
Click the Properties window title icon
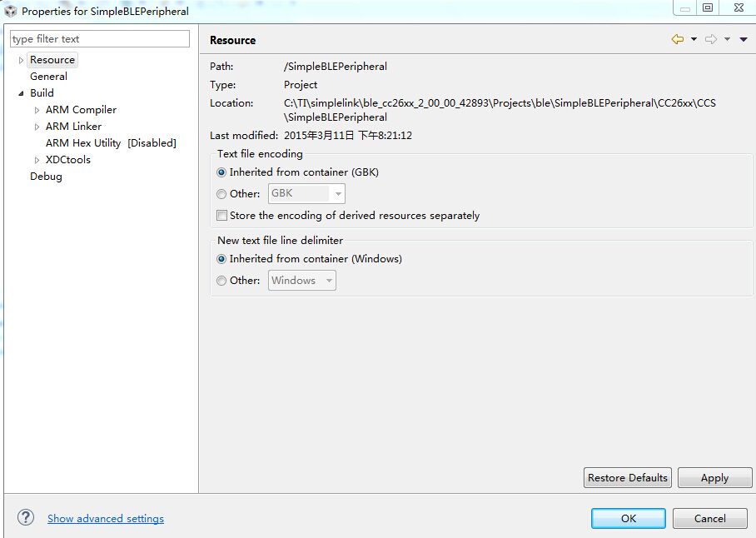11,12
